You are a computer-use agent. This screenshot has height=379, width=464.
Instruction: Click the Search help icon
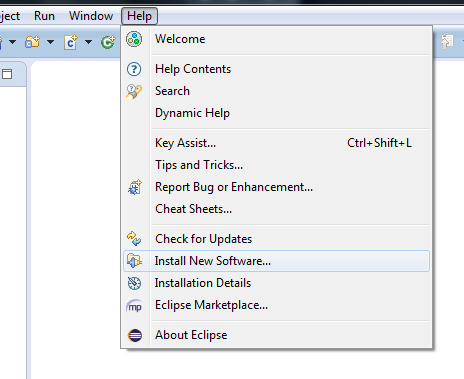tap(134, 91)
